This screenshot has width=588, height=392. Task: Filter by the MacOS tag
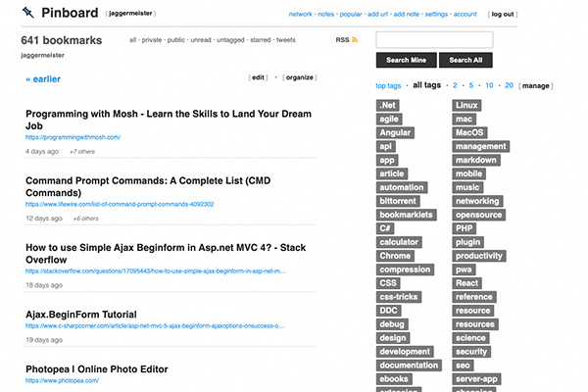469,133
